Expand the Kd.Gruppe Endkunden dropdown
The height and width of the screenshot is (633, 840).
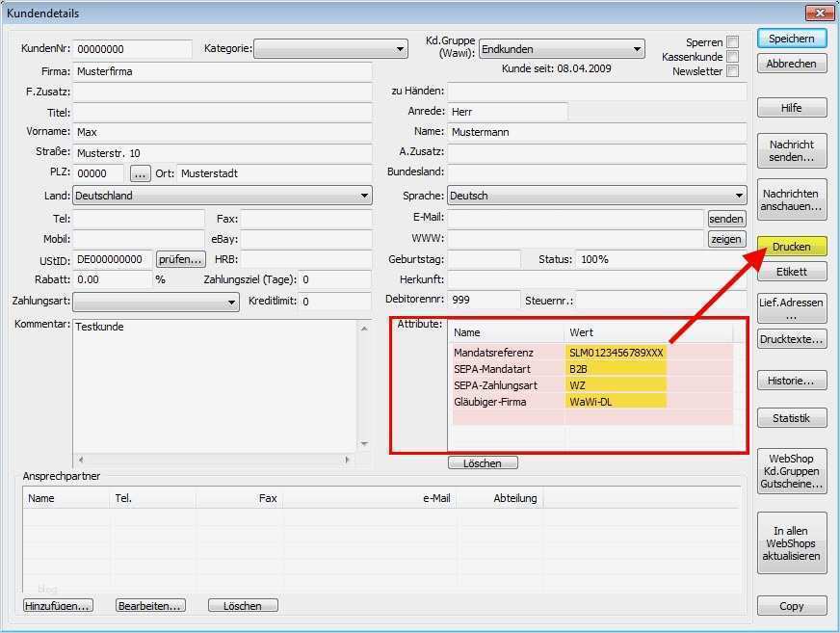(x=562, y=49)
